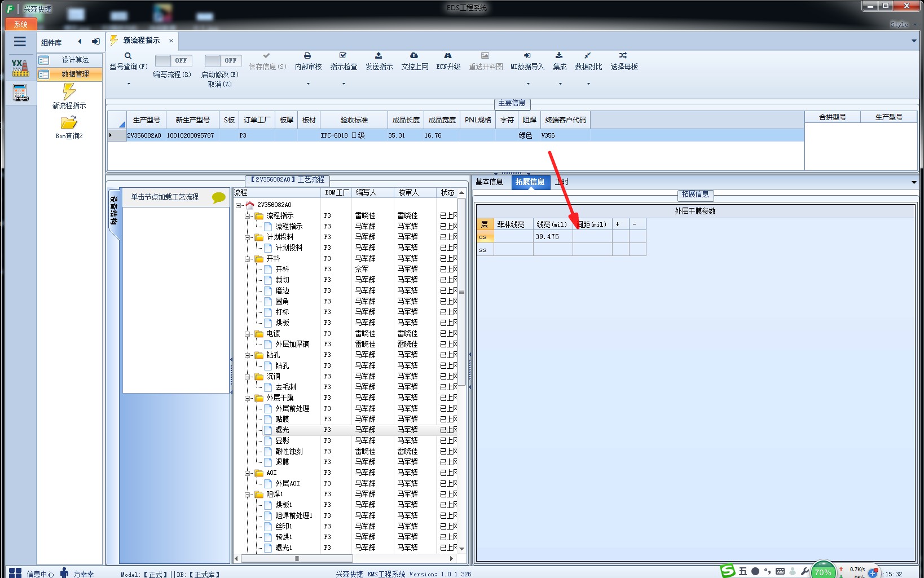
Task: Switch to the 基本信息 tab
Action: 489,182
